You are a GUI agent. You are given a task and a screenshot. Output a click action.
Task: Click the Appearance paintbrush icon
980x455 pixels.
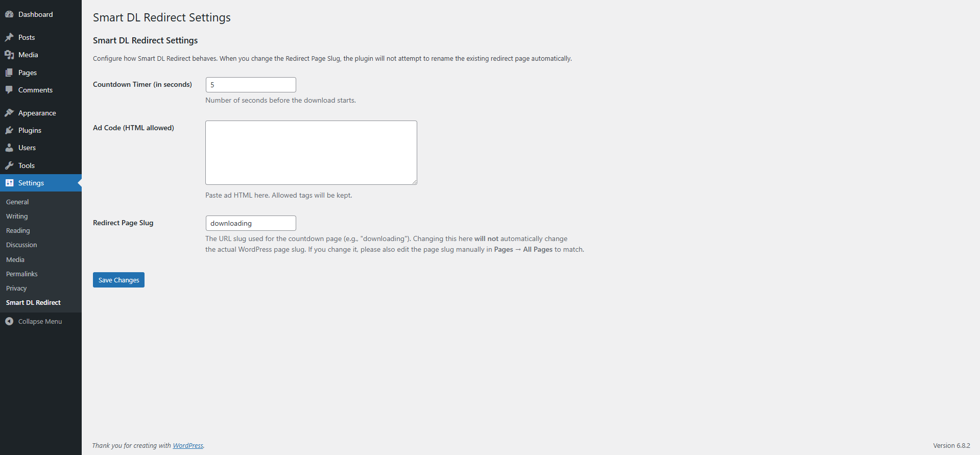tap(9, 113)
